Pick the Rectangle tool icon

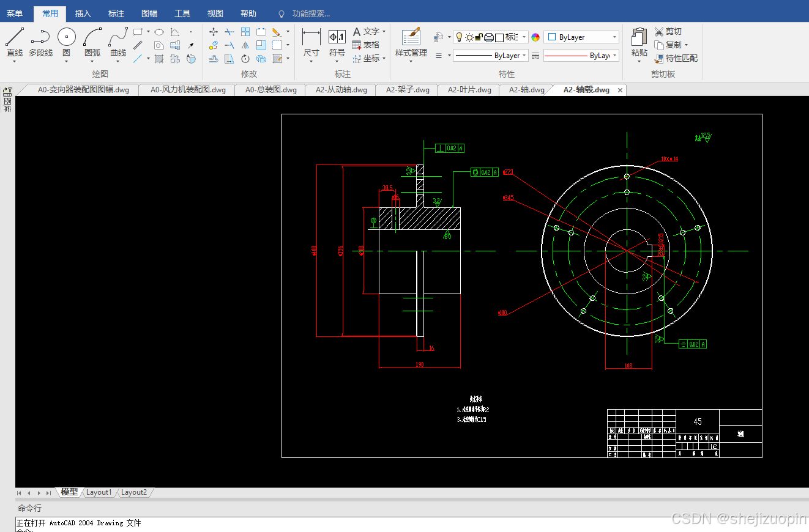pos(138,32)
